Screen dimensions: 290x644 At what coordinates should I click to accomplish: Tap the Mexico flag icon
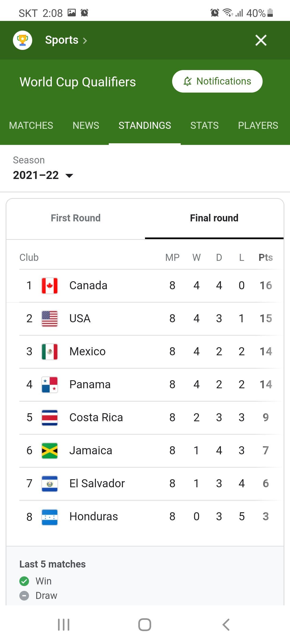pyautogui.click(x=50, y=352)
